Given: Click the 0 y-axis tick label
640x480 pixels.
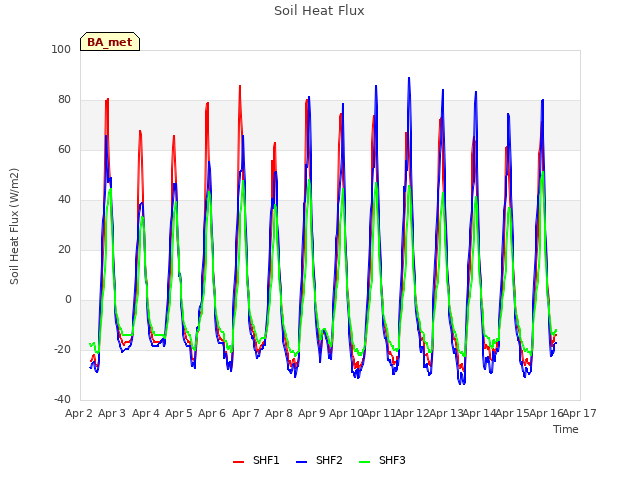Looking at the screenshot, I should coord(68,300).
